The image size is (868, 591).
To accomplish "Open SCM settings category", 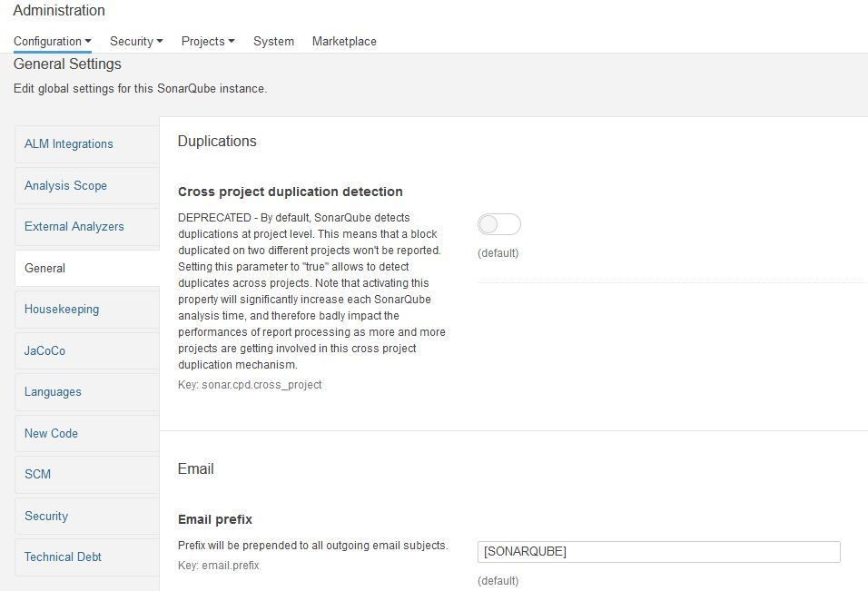I will [87, 474].
